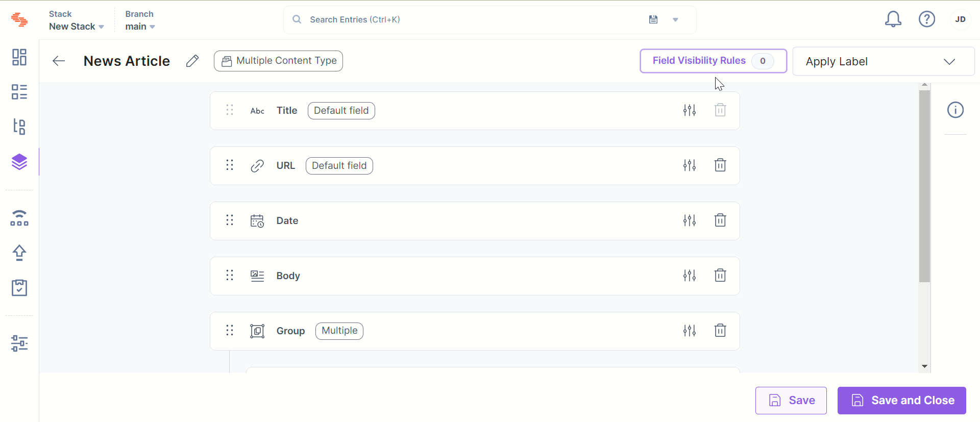The width and height of the screenshot is (980, 422).
Task: Open properties of the URL field
Action: 690,165
